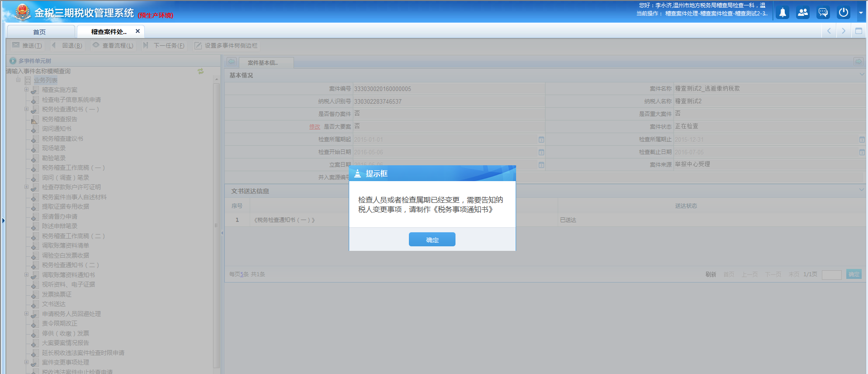Open 询问（调查）笔录 tree item

(x=66, y=177)
